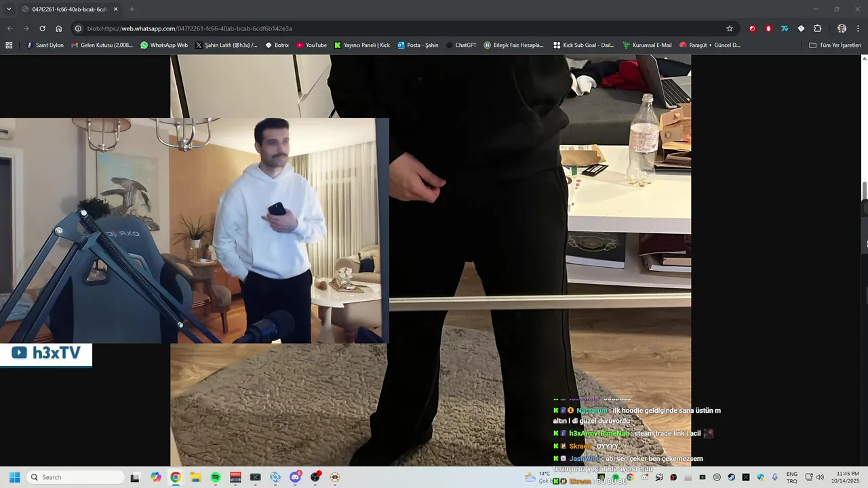
Task: Open volume control speaker icon
Action: [x=820, y=477]
